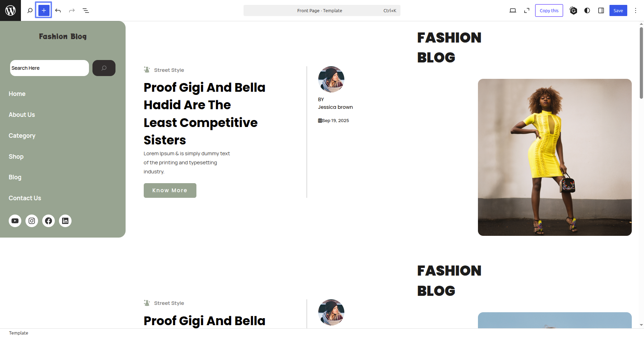Click the Copy this button
Screen dimensions: 644x337
(549, 10)
